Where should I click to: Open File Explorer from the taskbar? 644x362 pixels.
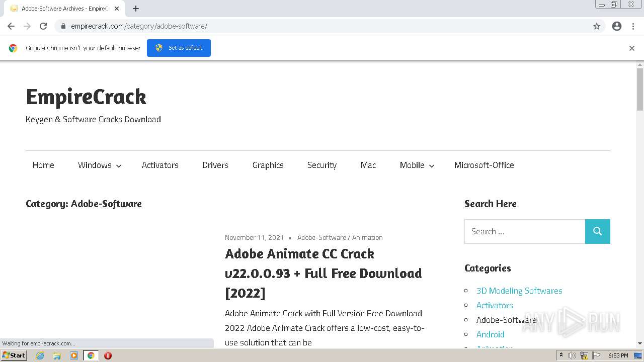pos(57,355)
